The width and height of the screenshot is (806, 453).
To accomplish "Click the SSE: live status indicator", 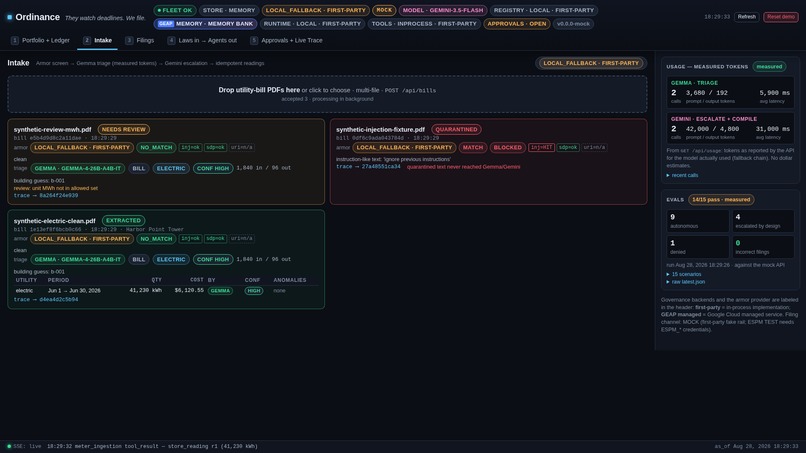I will pyautogui.click(x=24, y=446).
